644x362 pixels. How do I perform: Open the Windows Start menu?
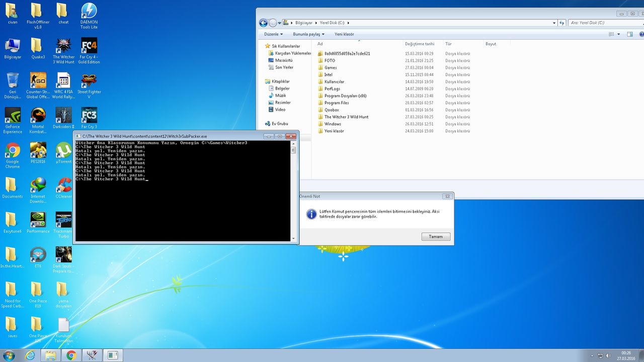point(9,355)
